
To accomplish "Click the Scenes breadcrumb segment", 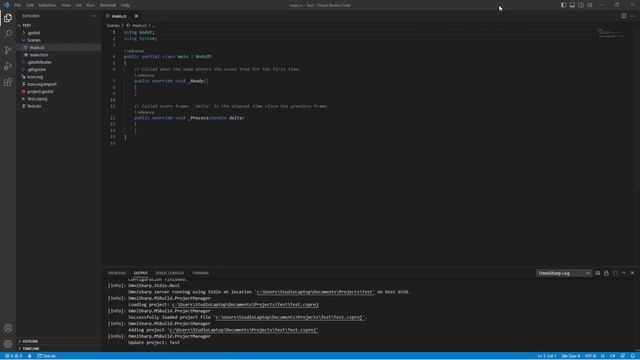I will point(113,25).
